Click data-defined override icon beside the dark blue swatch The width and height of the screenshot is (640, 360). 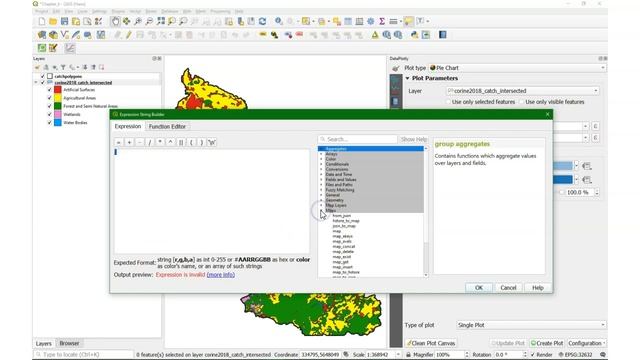tap(587, 180)
